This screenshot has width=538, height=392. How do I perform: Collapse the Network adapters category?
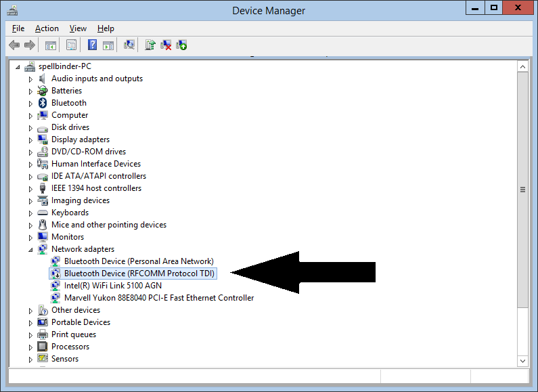[x=30, y=249]
